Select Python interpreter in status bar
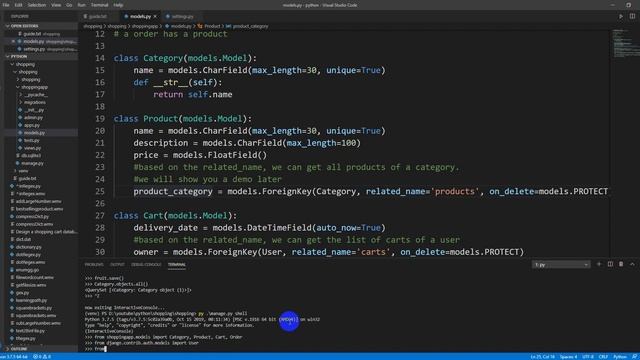The width and height of the screenshot is (640, 360). tap(14, 357)
